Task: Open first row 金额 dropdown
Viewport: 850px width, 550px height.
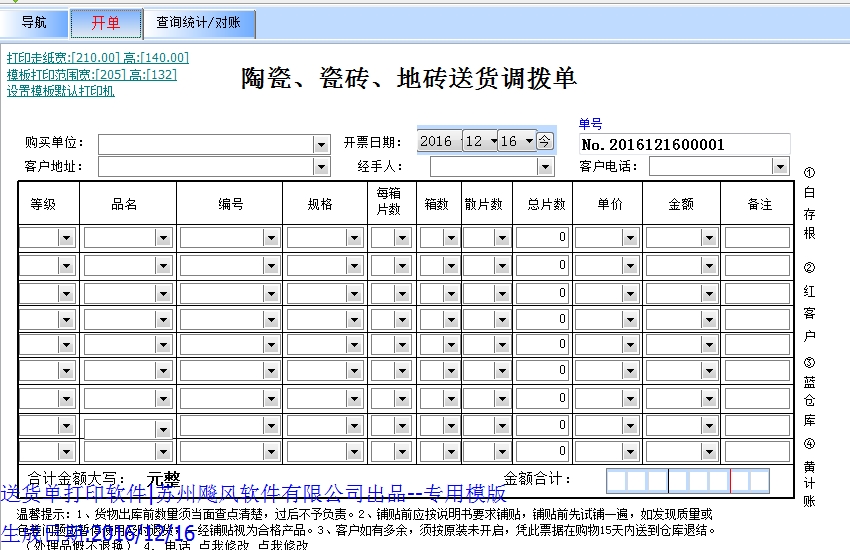Action: coord(709,238)
